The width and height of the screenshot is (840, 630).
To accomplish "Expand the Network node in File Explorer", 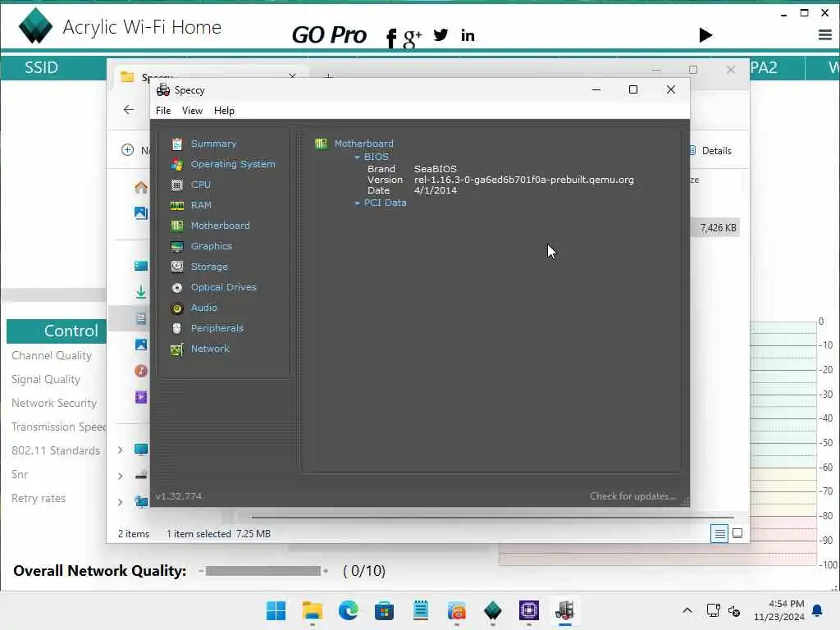I will [121, 502].
